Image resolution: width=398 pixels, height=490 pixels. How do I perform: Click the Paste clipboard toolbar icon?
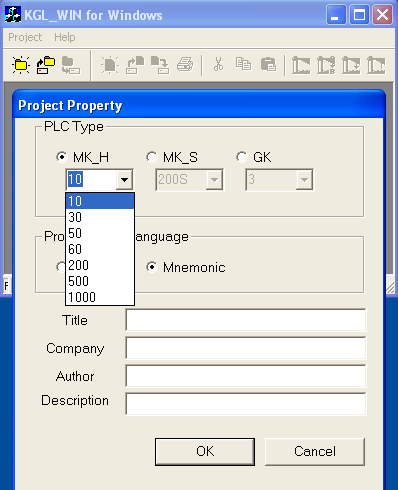[268, 65]
